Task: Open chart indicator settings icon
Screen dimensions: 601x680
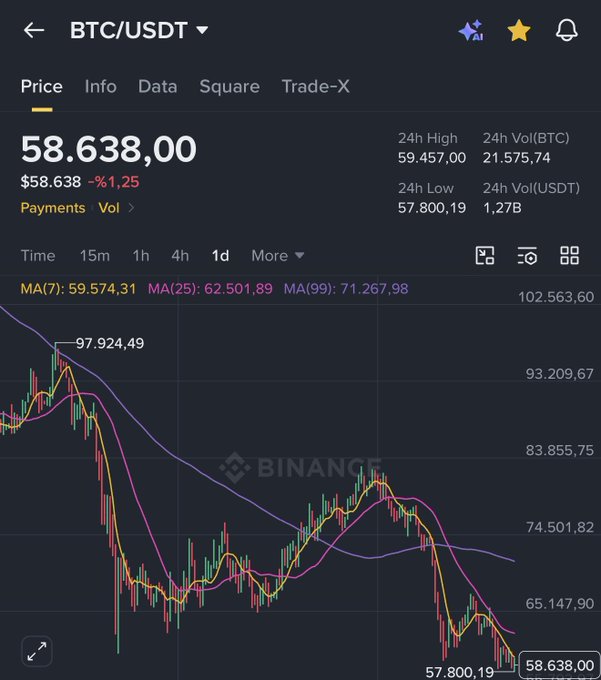Action: (x=527, y=255)
